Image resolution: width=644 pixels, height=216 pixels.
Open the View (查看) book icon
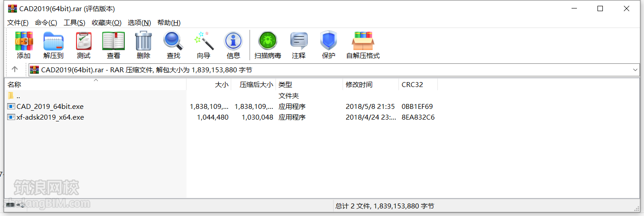[114, 42]
